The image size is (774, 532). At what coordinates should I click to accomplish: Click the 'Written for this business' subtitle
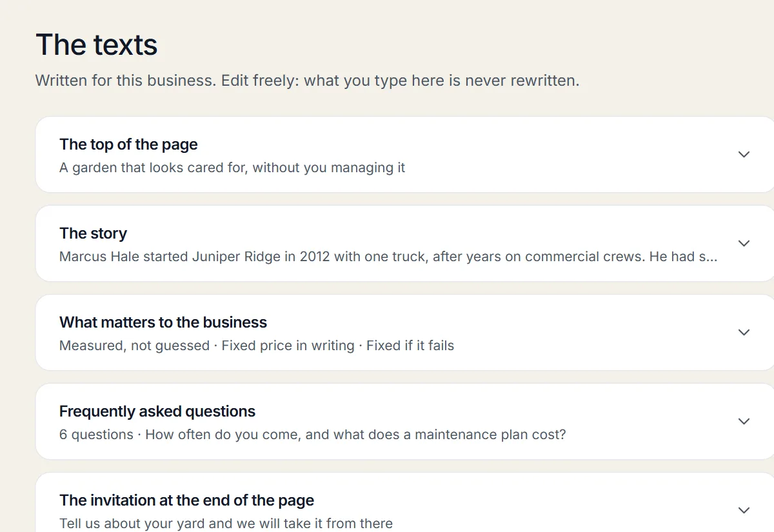(x=307, y=81)
